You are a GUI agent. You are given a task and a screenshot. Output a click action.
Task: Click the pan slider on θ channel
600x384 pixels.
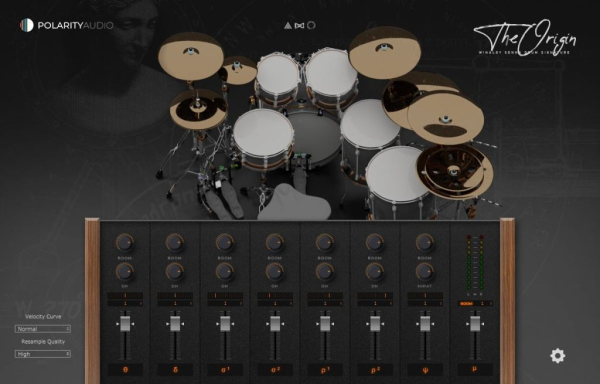[125, 296]
